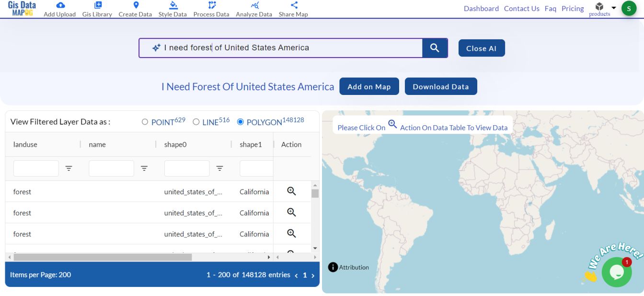Click the Add on Map button
This screenshot has height=296, width=644.
click(369, 86)
